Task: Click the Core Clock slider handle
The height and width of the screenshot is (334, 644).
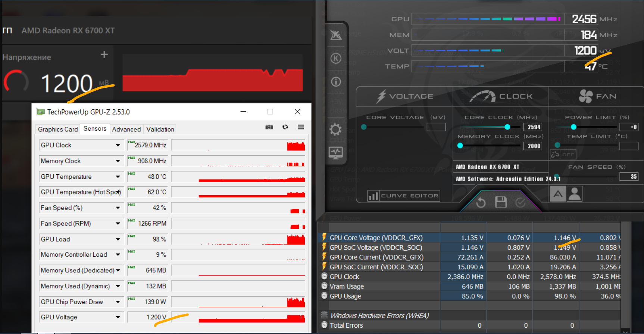Action: pos(507,127)
